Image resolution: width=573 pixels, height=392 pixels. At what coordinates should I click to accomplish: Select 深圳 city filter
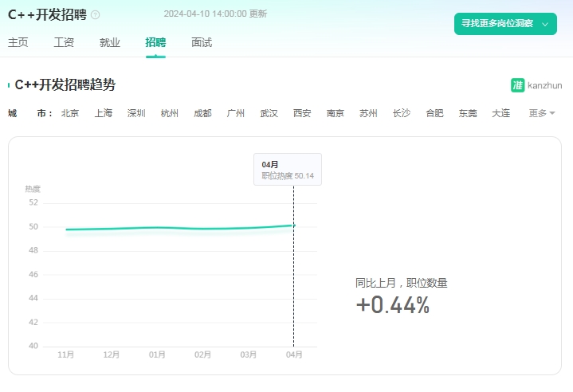click(x=136, y=113)
